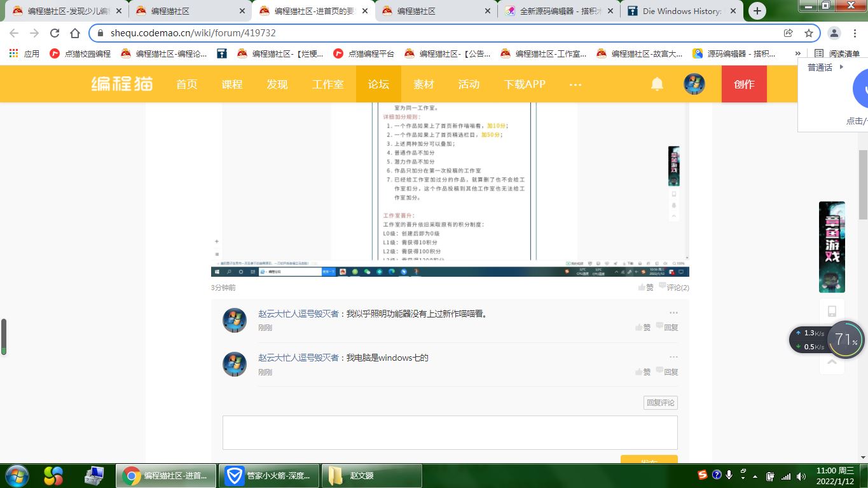Open the 论坛 navigation item
This screenshot has height=488, width=868.
point(378,84)
